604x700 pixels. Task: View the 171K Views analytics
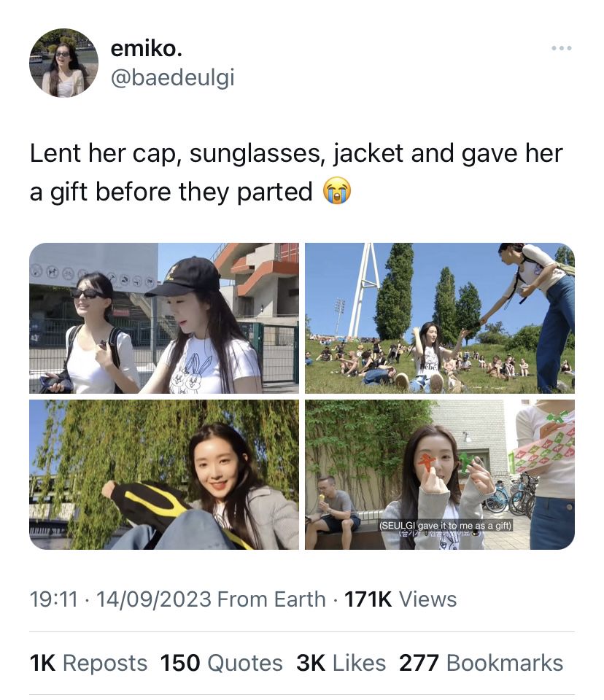pyautogui.click(x=400, y=599)
